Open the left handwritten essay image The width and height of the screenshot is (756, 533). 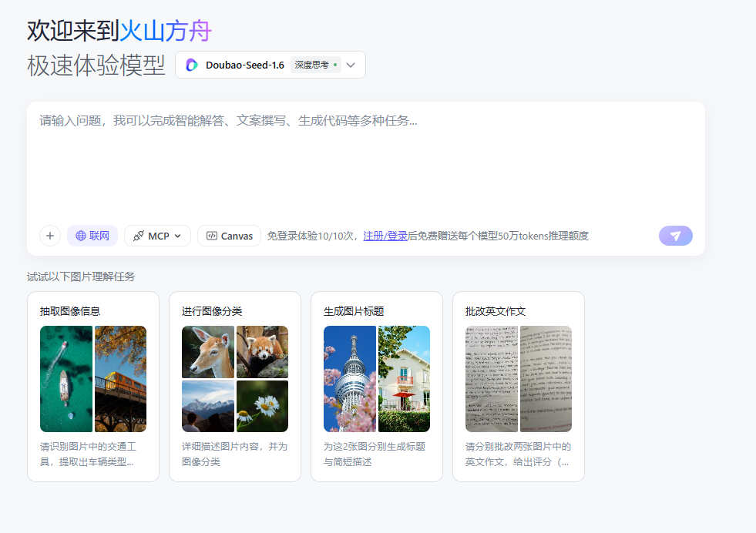(492, 378)
